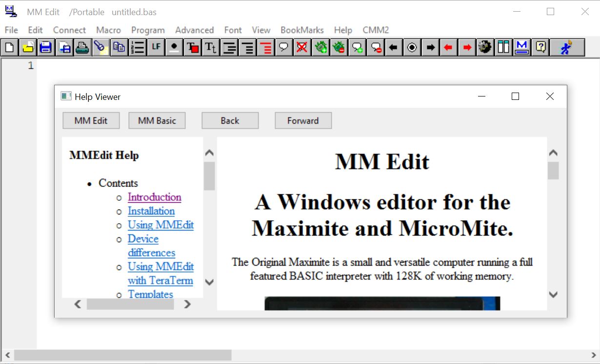The image size is (600, 364).
Task: Click the second black indent lines icon
Action: pos(247,47)
